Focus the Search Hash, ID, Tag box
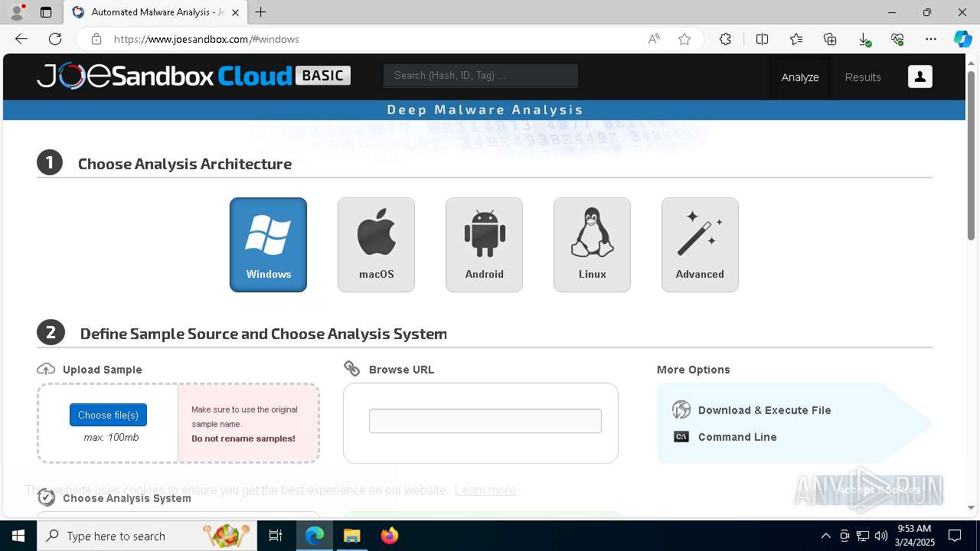Screen dimensions: 980x551 481,75
